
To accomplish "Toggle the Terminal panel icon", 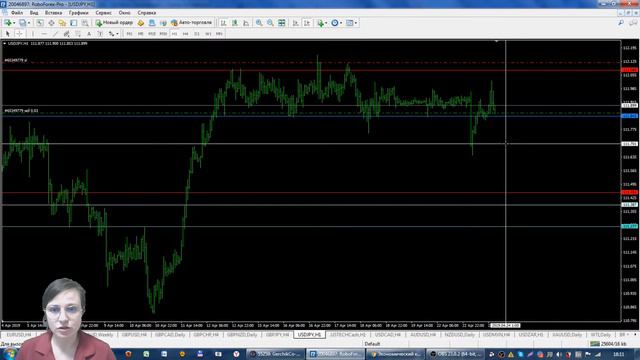I will click(73, 23).
